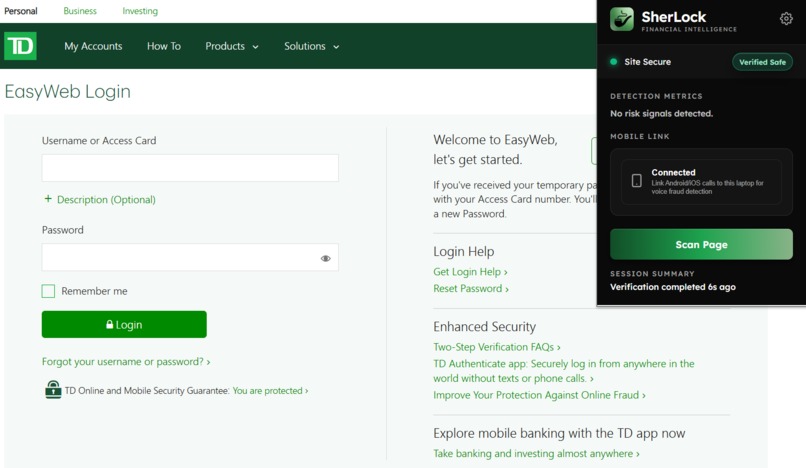Click the SherLock title text
Viewport: 806px width, 468px height.
coord(673,16)
